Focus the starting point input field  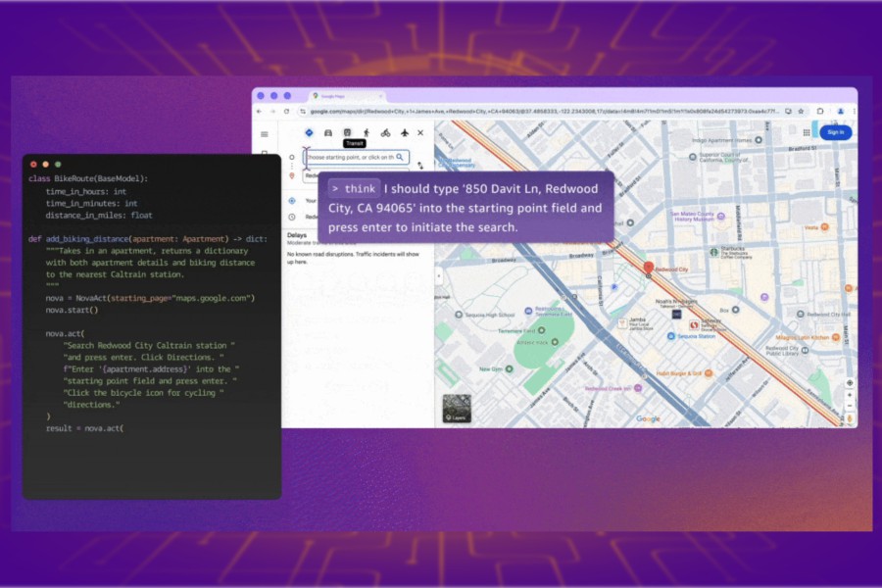pos(356,158)
